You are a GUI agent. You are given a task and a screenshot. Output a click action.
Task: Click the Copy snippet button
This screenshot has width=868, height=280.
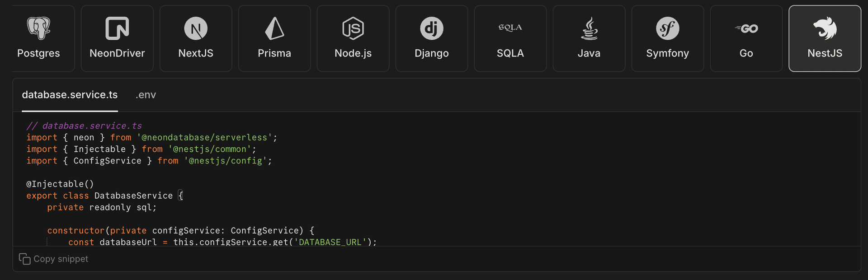point(53,259)
